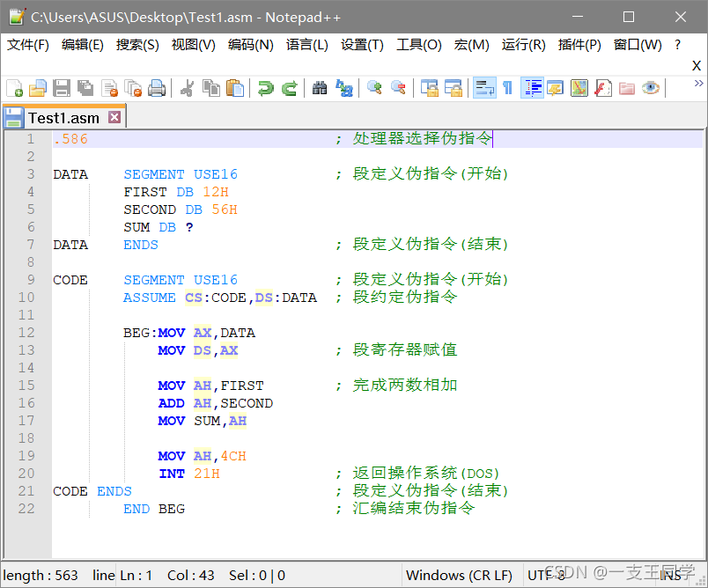Click the Close document toolbar icon
This screenshot has width=708, height=588.
coord(110,88)
